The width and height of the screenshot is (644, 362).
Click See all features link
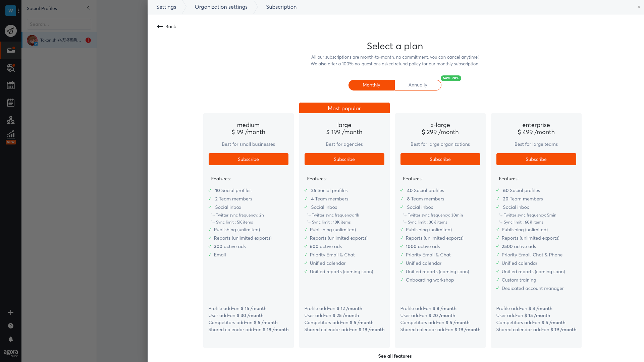pyautogui.click(x=395, y=356)
